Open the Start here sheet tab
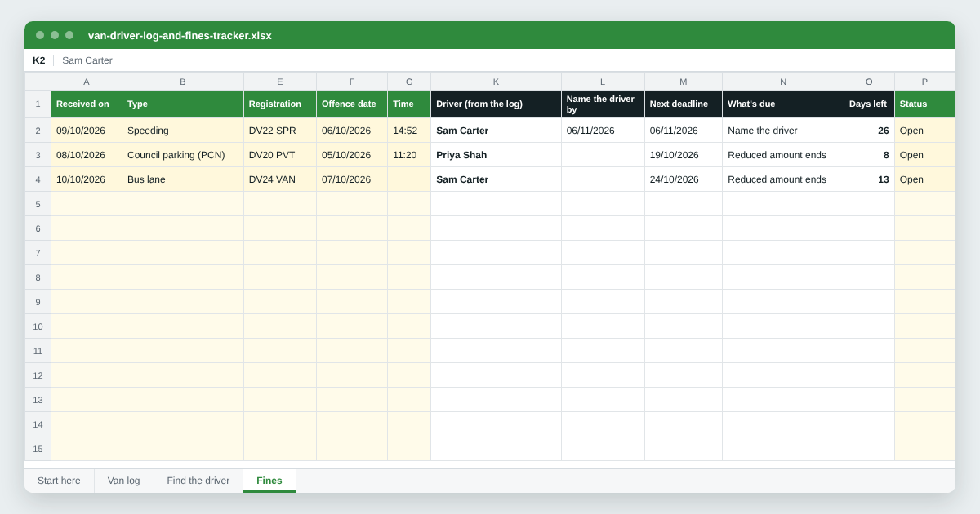980x514 pixels. pyautogui.click(x=59, y=481)
